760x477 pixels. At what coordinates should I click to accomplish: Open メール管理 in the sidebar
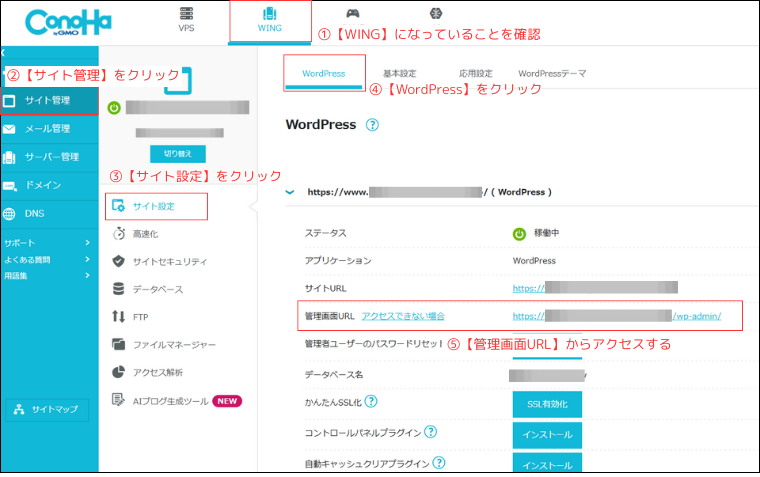pos(49,129)
